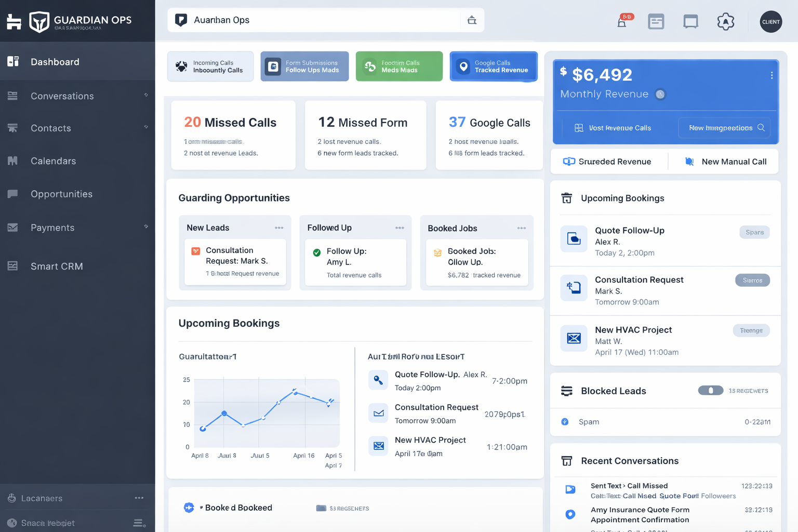Image resolution: width=798 pixels, height=532 pixels.
Task: Open the settings gear in the top bar
Action: [x=726, y=22]
